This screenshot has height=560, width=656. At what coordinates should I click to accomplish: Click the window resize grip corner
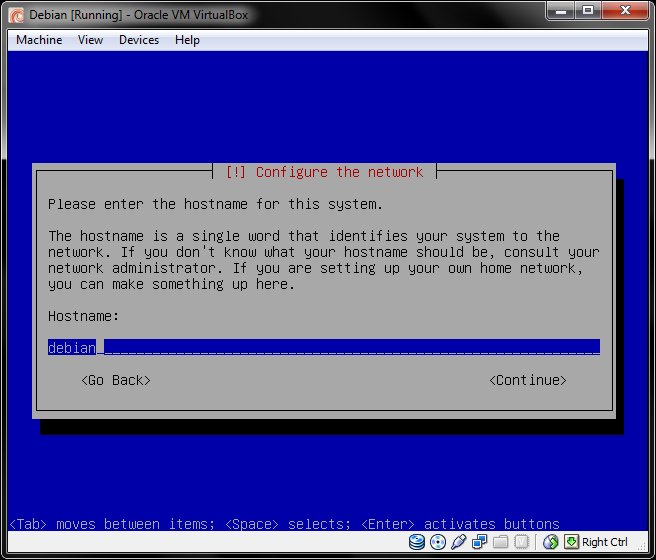click(642, 545)
